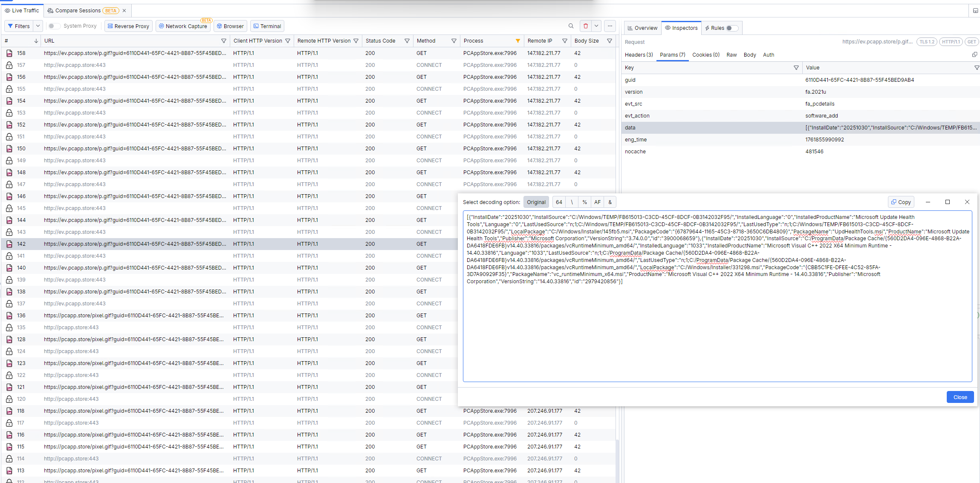Click the lock icon for row 141
980x483 pixels.
[9, 256]
